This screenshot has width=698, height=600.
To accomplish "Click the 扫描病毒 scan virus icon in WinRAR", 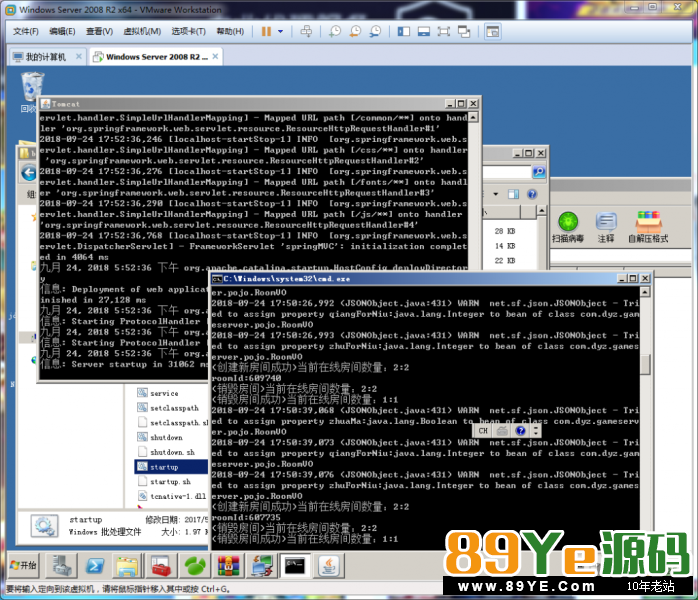I will point(568,227).
